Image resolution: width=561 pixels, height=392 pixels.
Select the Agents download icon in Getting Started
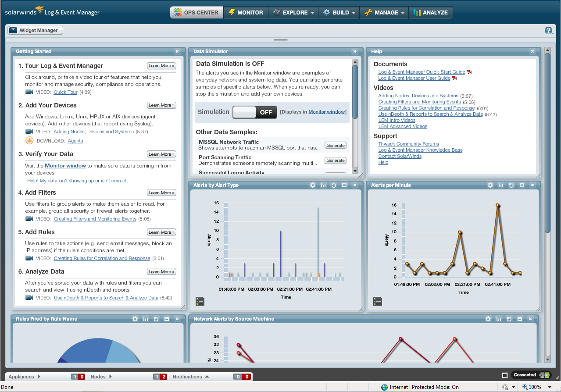pos(29,141)
